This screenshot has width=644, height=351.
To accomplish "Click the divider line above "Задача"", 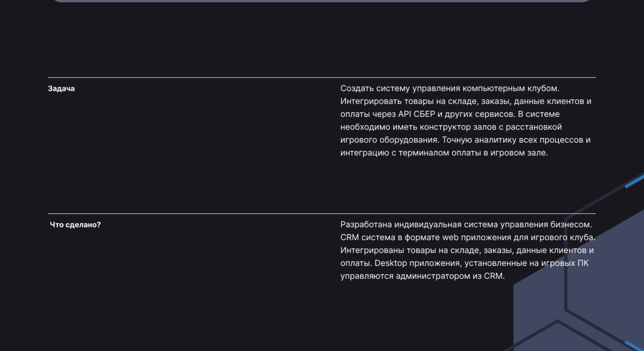I will 321,77.
